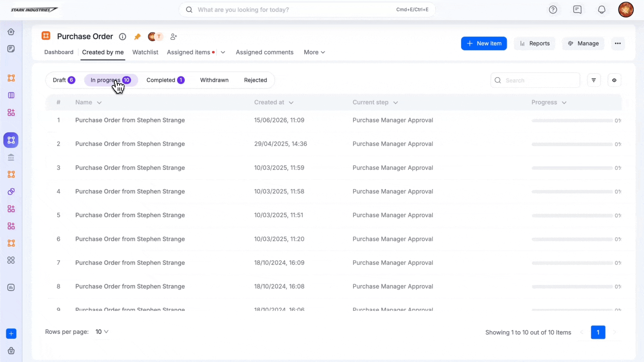Select the Created by me tab
The image size is (644, 362).
(x=103, y=52)
